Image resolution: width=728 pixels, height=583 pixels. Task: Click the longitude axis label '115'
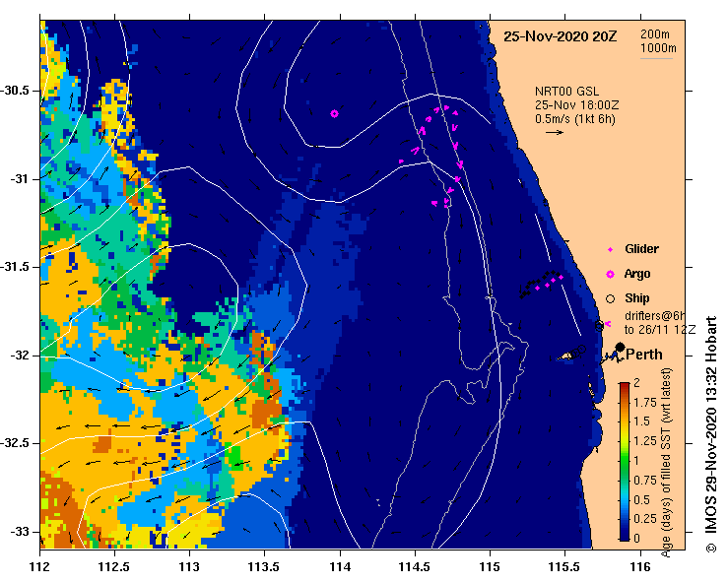pyautogui.click(x=490, y=567)
